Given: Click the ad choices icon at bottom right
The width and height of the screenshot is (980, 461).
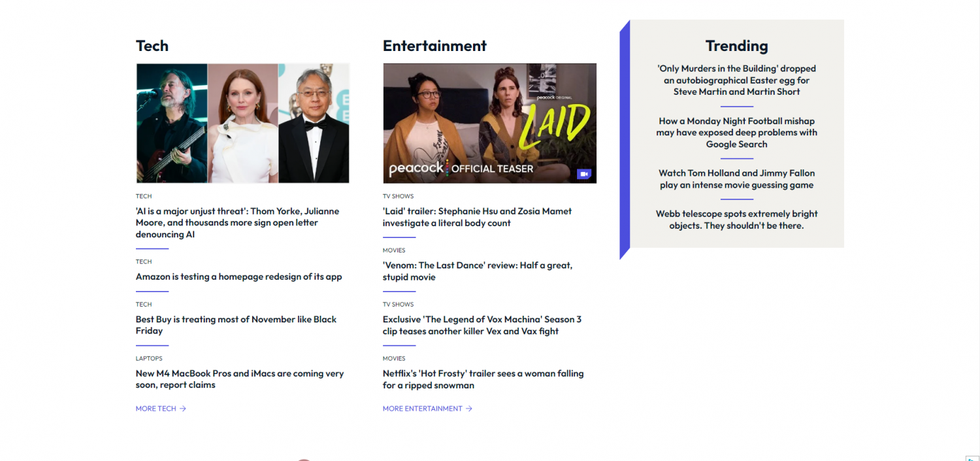Looking at the screenshot, I should point(972,458).
